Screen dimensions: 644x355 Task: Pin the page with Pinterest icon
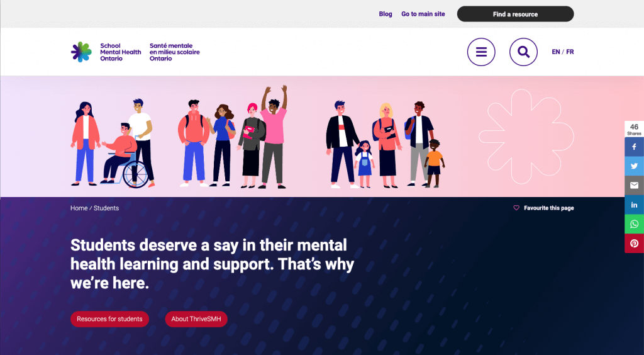coord(634,243)
